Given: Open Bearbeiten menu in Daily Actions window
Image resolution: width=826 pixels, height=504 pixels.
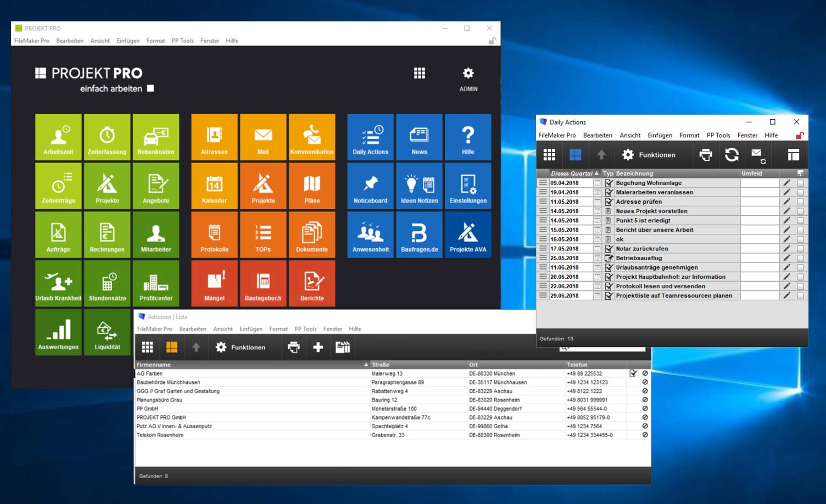Looking at the screenshot, I should [598, 135].
